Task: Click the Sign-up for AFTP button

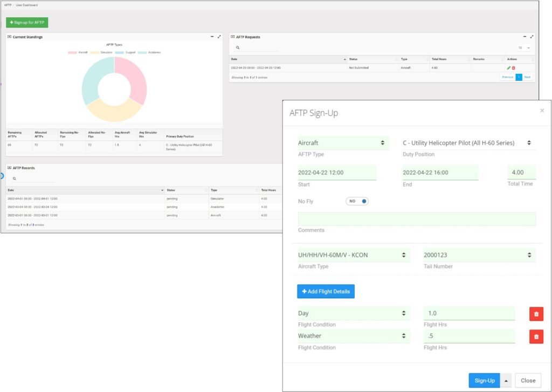Action: 27,23
